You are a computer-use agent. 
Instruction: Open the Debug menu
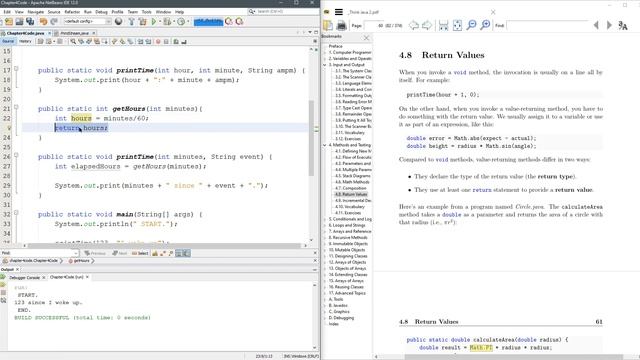click(x=101, y=12)
